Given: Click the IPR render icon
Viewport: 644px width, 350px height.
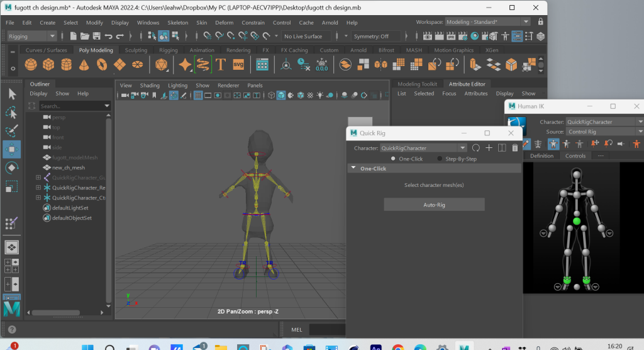Looking at the screenshot, I should [451, 36].
